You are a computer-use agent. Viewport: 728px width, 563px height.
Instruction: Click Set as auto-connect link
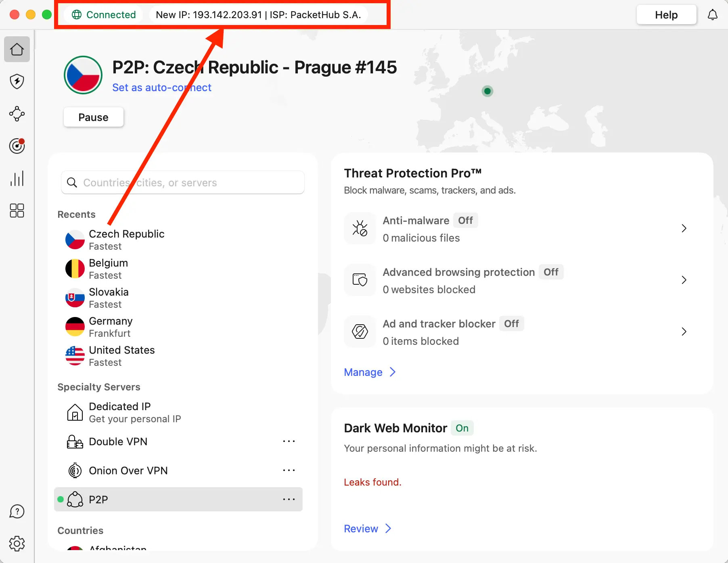(162, 88)
